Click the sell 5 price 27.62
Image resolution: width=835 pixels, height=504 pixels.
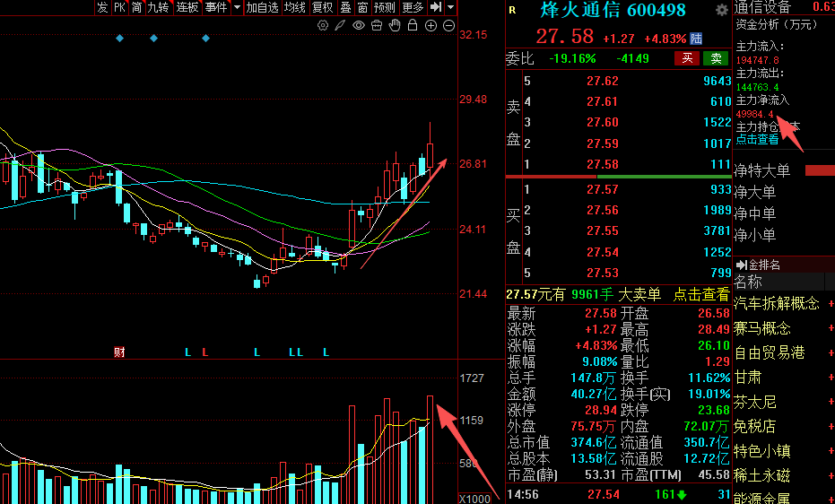coord(603,81)
